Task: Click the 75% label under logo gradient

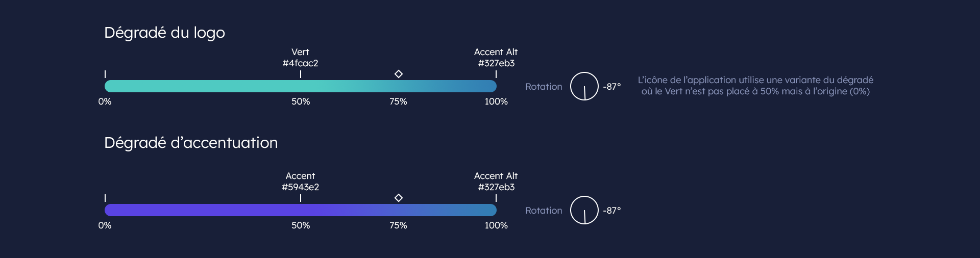Action: (398, 101)
